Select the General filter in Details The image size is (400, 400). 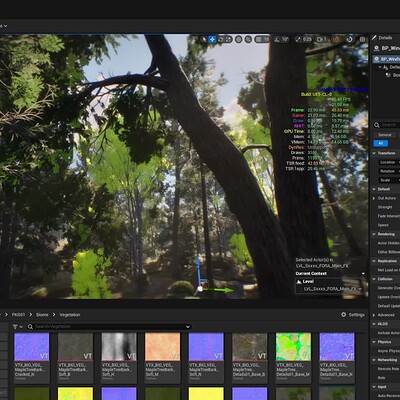(x=384, y=135)
